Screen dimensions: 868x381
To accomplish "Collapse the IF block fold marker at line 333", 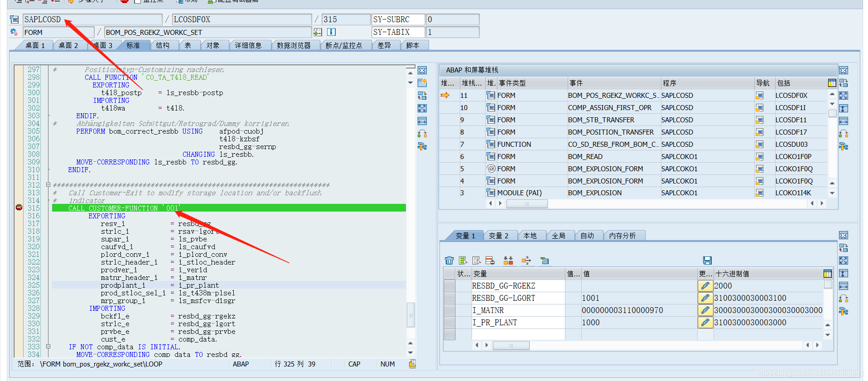I will pyautogui.click(x=48, y=347).
